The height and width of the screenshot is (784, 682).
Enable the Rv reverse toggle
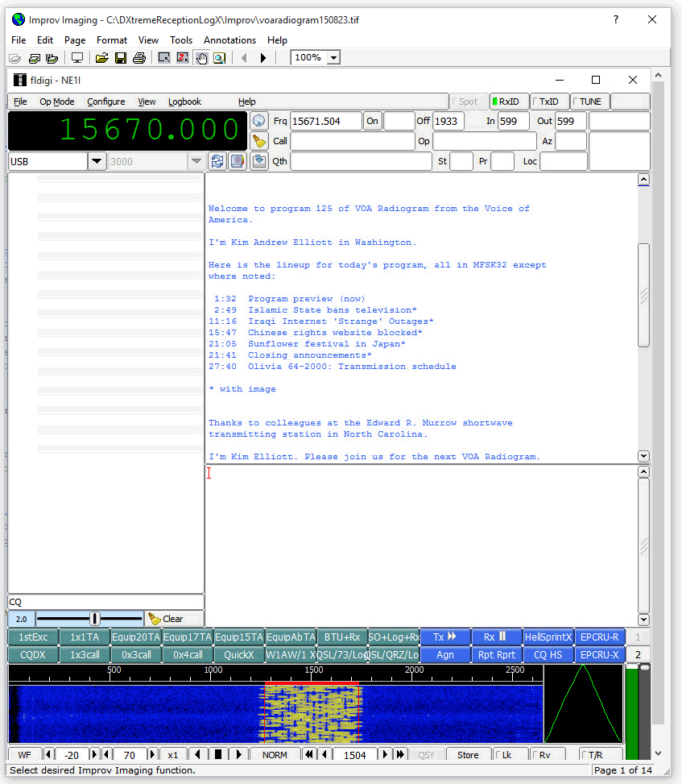(547, 754)
